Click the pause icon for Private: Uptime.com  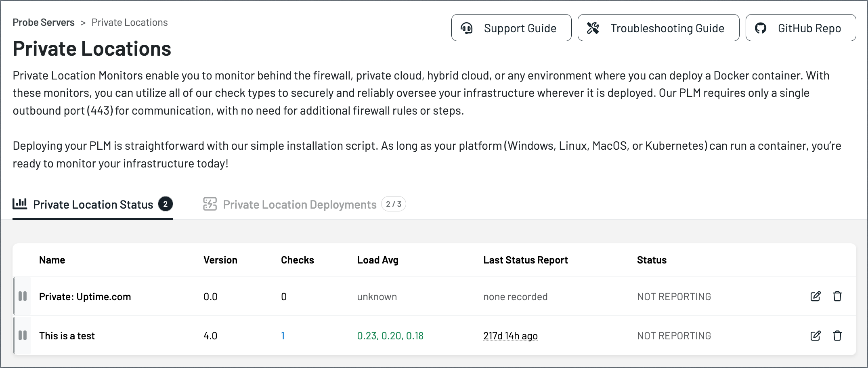click(x=23, y=296)
